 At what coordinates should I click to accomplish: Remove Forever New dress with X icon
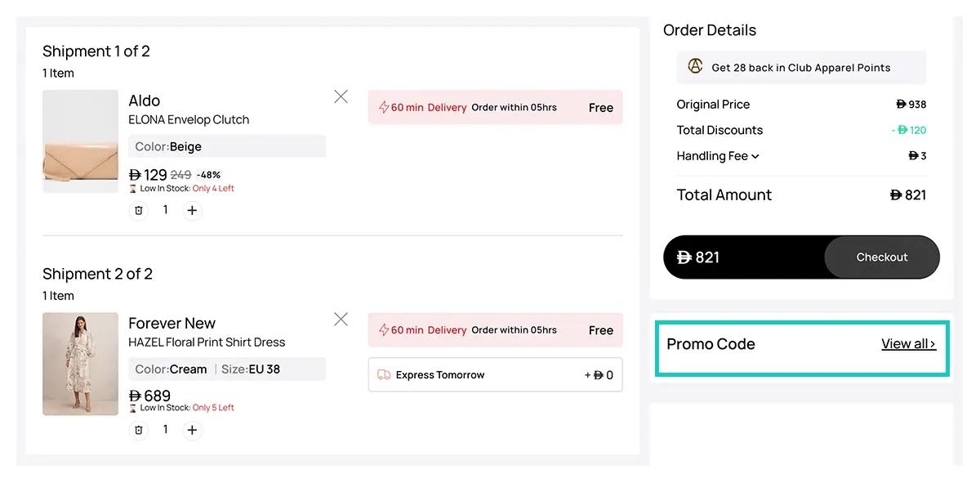click(x=341, y=319)
